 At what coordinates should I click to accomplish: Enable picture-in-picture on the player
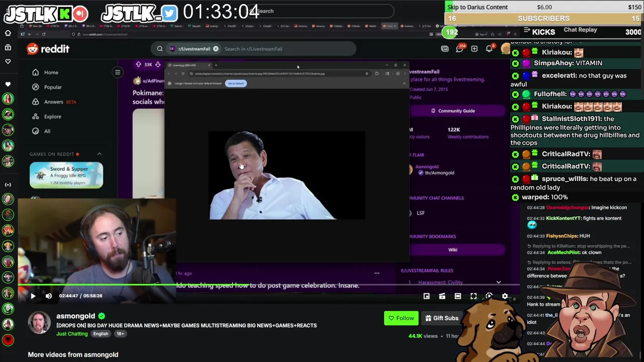click(427, 297)
